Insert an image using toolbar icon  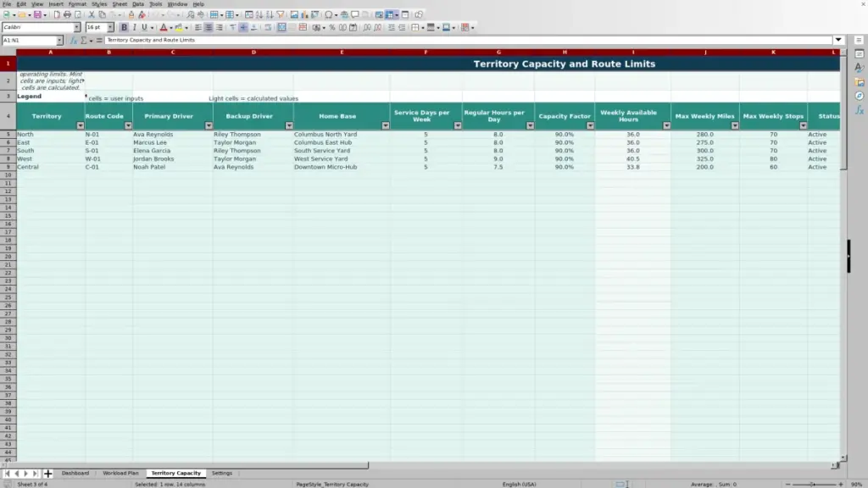(294, 14)
